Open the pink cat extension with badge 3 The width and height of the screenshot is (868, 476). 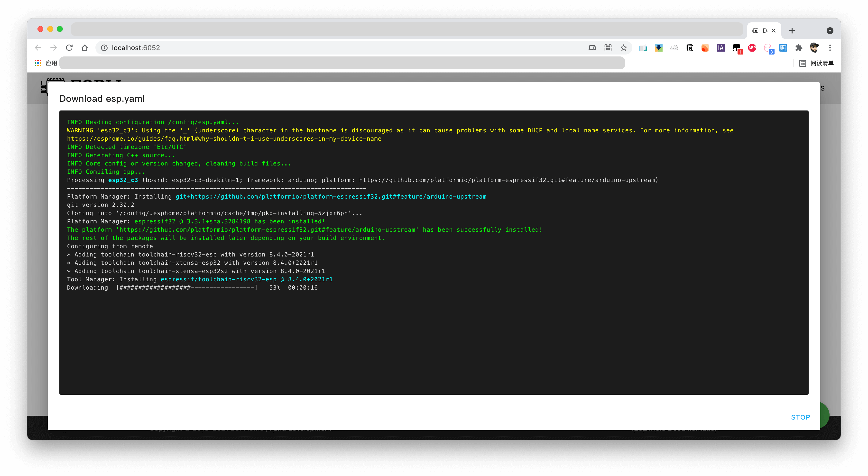[x=768, y=48]
